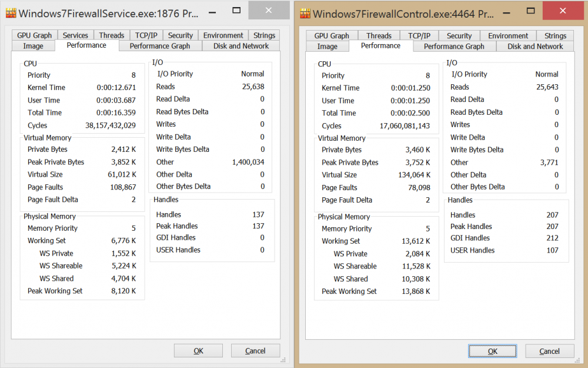588x368 pixels.
Task: Open Performance Graph tab in FirewallControl window
Action: 454,47
